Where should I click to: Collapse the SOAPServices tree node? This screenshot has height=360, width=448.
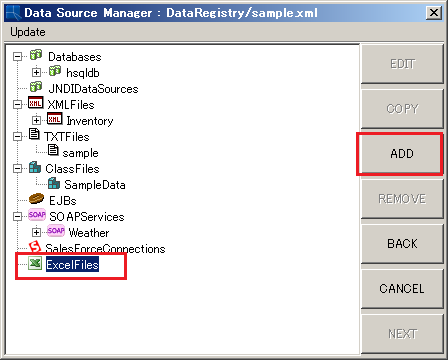17,217
